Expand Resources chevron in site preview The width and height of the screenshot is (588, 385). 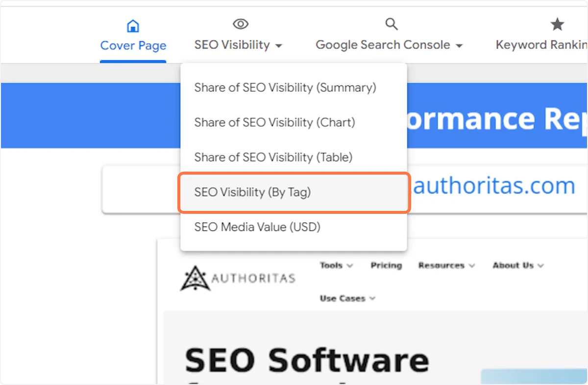pos(471,266)
